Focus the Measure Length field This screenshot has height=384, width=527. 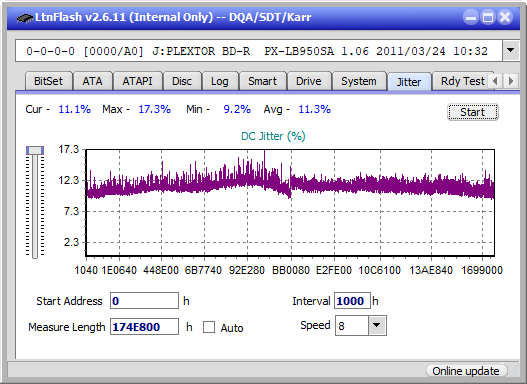point(144,327)
